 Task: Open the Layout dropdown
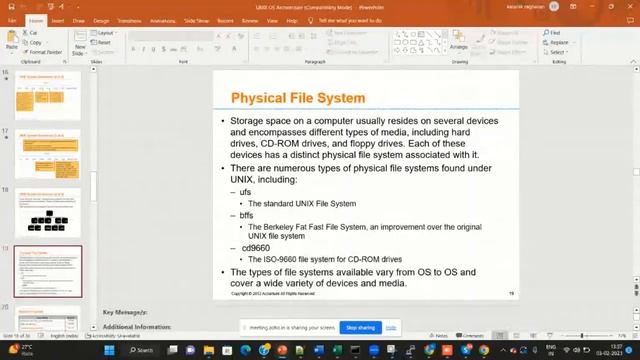coord(104,33)
